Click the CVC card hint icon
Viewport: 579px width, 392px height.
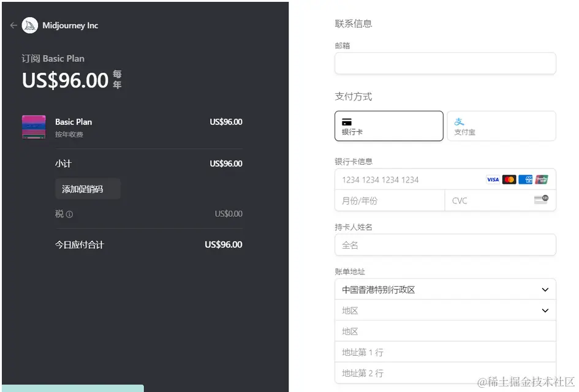541,200
